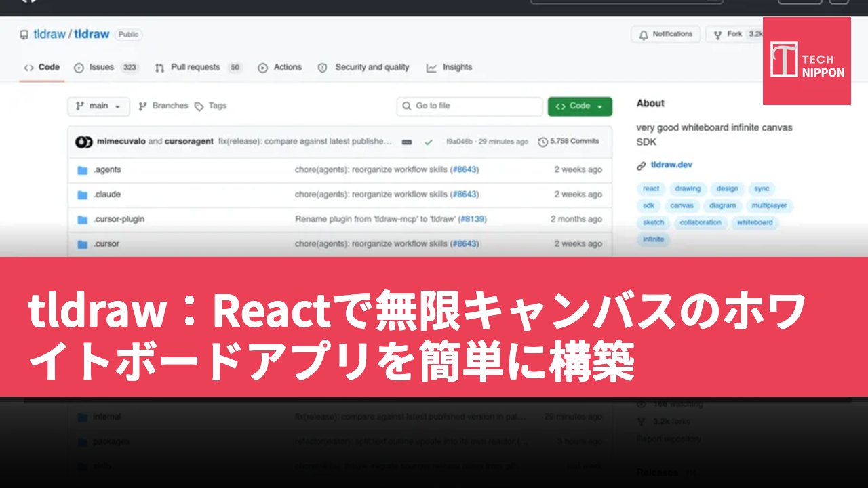Open commit hash f9a046b
Screen dimensions: 868x488
click(x=459, y=142)
